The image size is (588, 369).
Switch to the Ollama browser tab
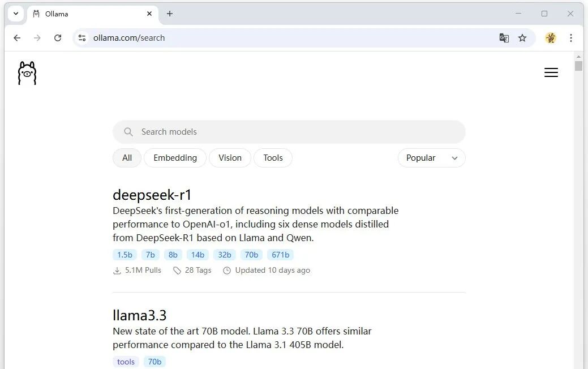coord(93,14)
